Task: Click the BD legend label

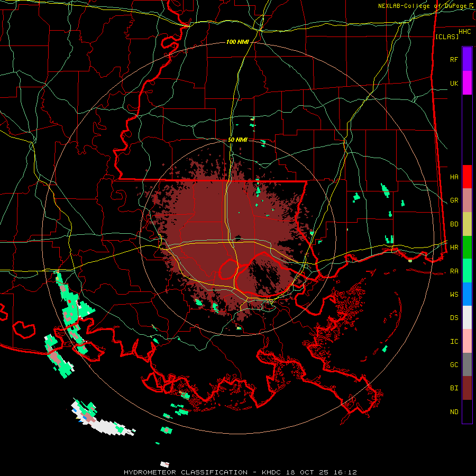Action: (454, 224)
